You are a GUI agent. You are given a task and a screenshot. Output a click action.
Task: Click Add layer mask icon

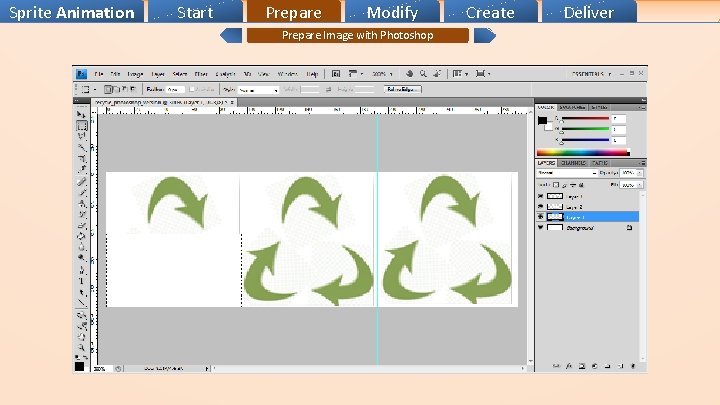[x=582, y=366]
